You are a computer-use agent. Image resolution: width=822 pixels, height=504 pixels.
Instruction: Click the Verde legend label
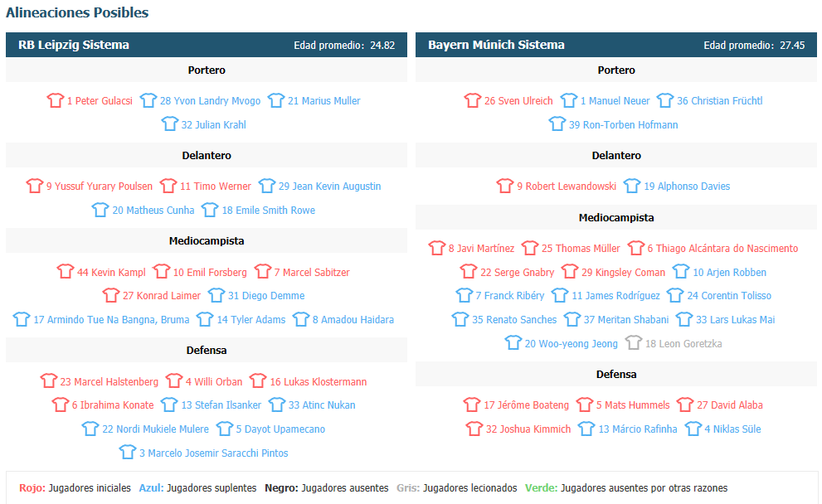click(x=542, y=487)
